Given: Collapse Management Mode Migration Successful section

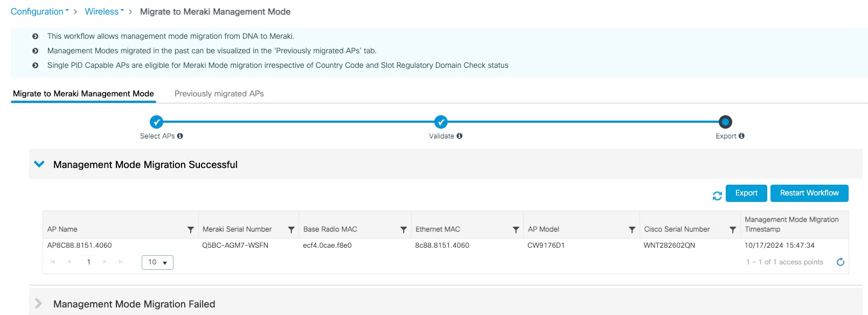Looking at the screenshot, I should [39, 164].
